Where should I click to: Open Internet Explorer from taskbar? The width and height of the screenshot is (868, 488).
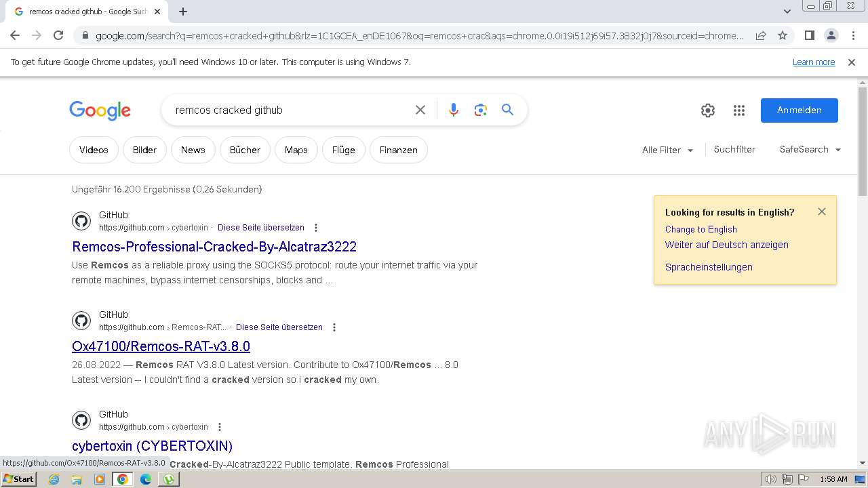tap(54, 479)
